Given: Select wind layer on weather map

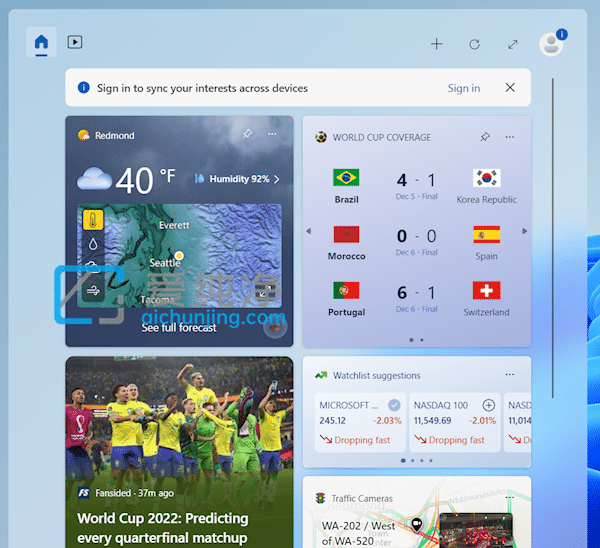Looking at the screenshot, I should coord(93,291).
